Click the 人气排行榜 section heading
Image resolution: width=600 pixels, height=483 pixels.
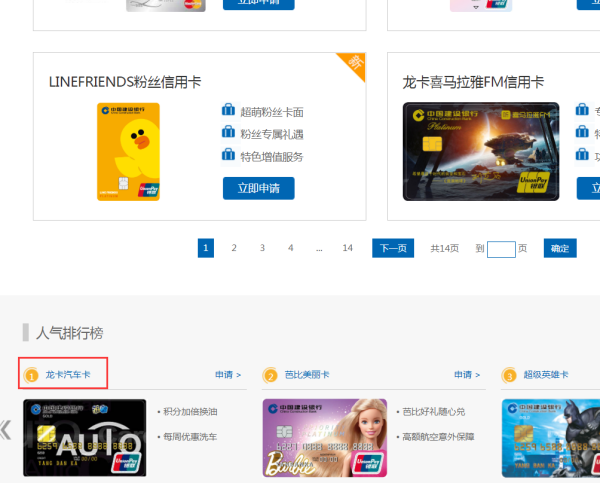(x=70, y=333)
